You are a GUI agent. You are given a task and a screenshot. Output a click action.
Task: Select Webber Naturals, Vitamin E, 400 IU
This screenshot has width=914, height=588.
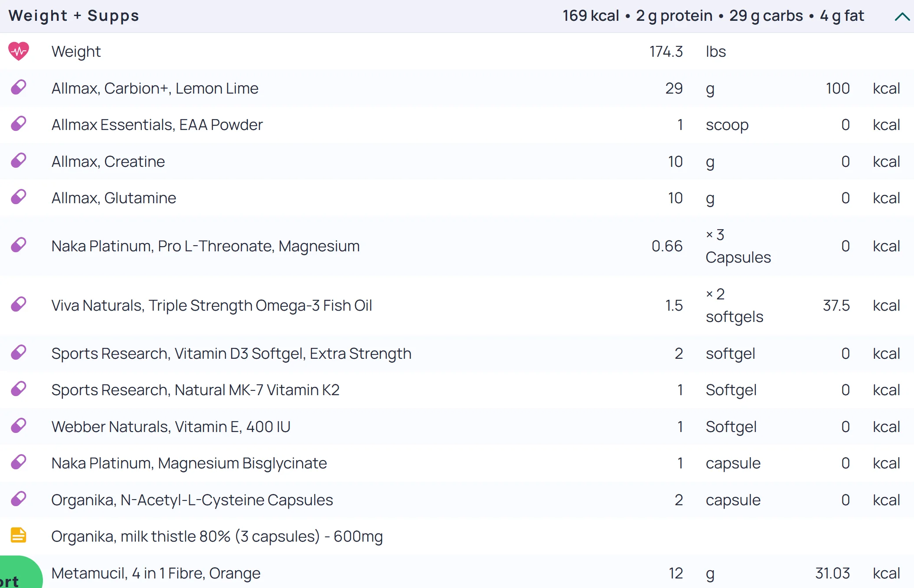pyautogui.click(x=171, y=427)
